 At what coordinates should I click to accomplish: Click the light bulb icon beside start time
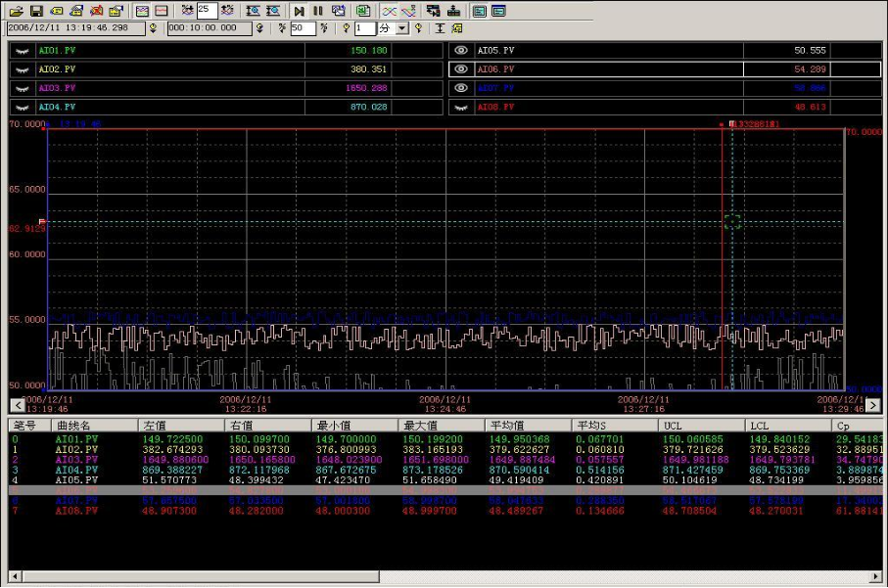point(152,28)
